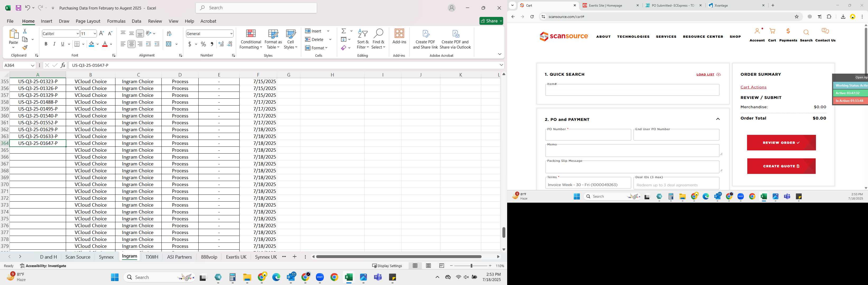868x285 pixels.
Task: Click Page Layout view icon in status bar
Action: 428,266
